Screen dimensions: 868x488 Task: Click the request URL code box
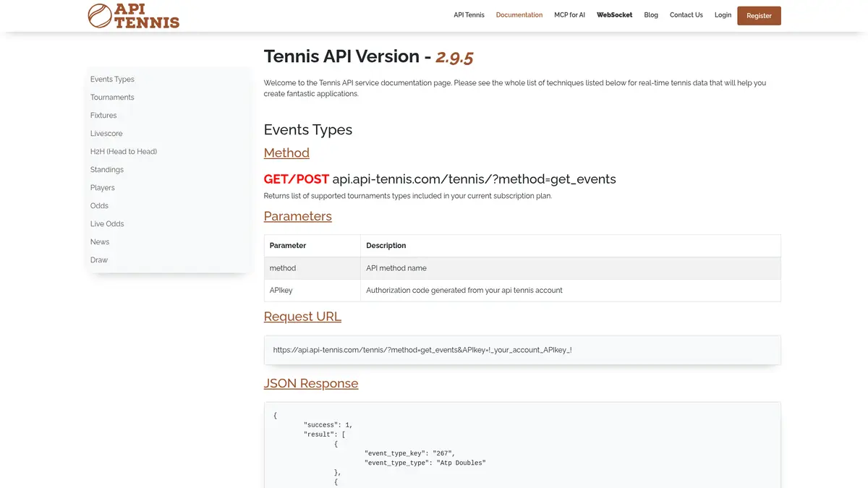click(522, 350)
